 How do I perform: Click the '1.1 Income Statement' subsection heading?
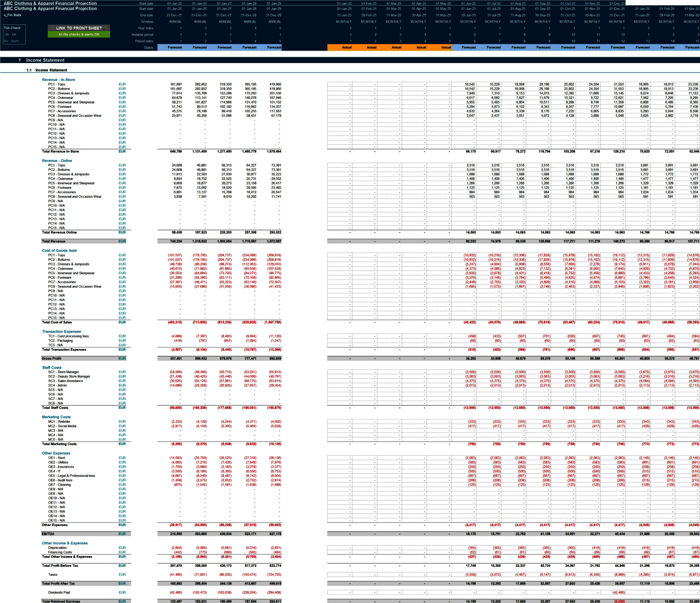pos(47,70)
